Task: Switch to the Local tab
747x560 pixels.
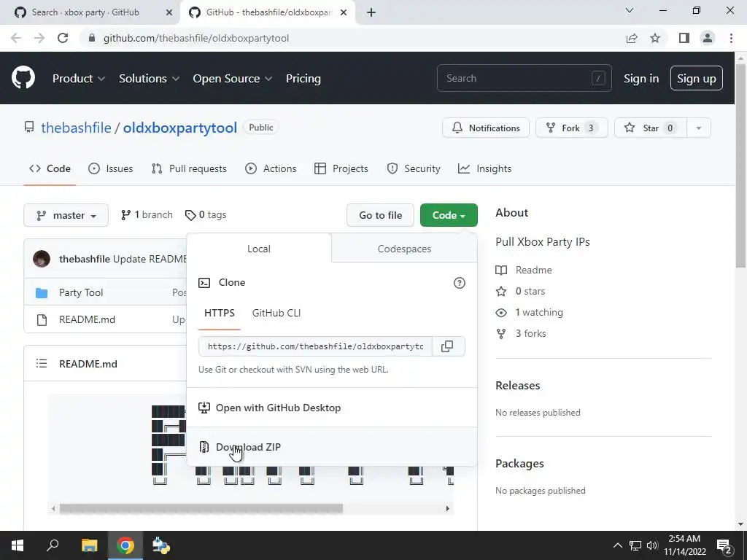Action: (259, 249)
